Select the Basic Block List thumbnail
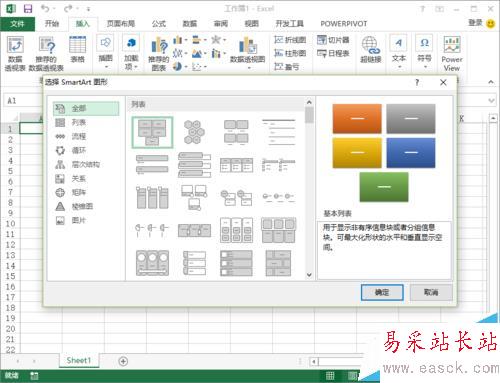Image resolution: width=500 pixels, height=383 pixels. point(152,132)
